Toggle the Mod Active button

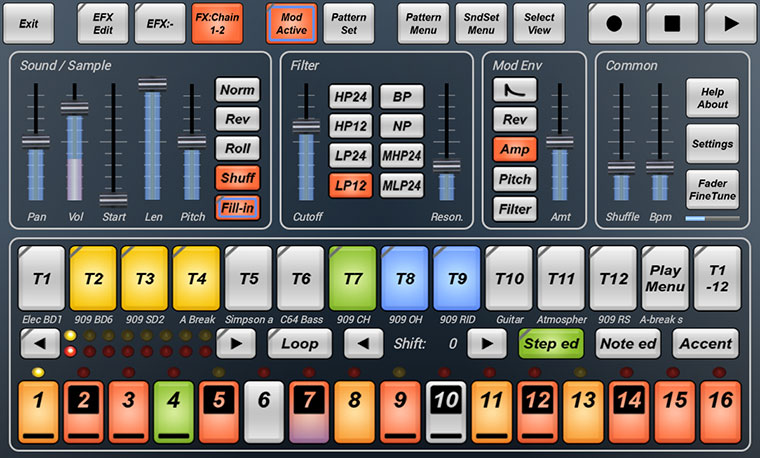[292, 22]
